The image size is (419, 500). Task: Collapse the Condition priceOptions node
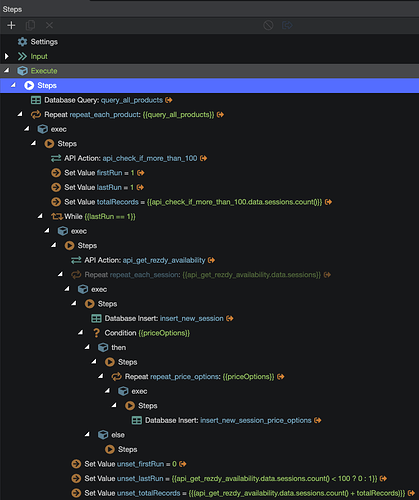pos(80,332)
